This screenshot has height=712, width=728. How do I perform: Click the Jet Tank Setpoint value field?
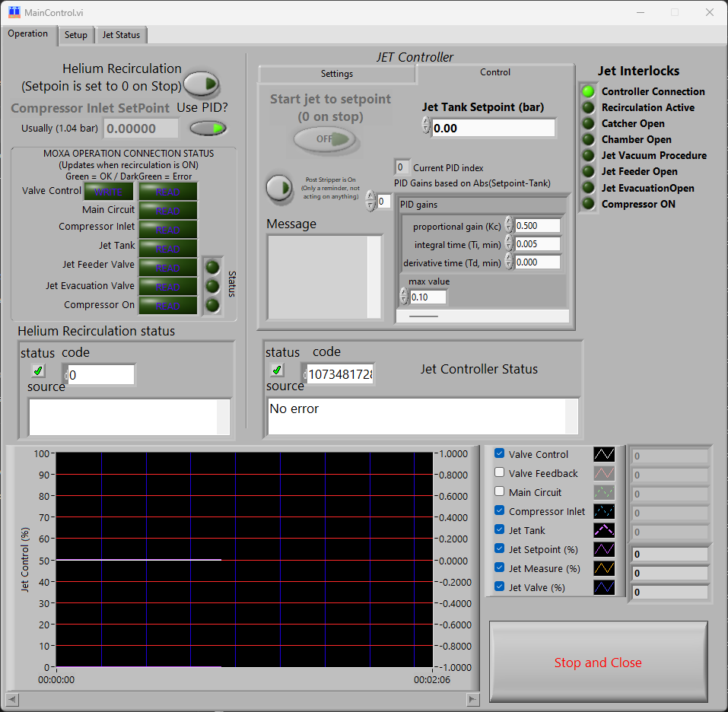pos(493,128)
